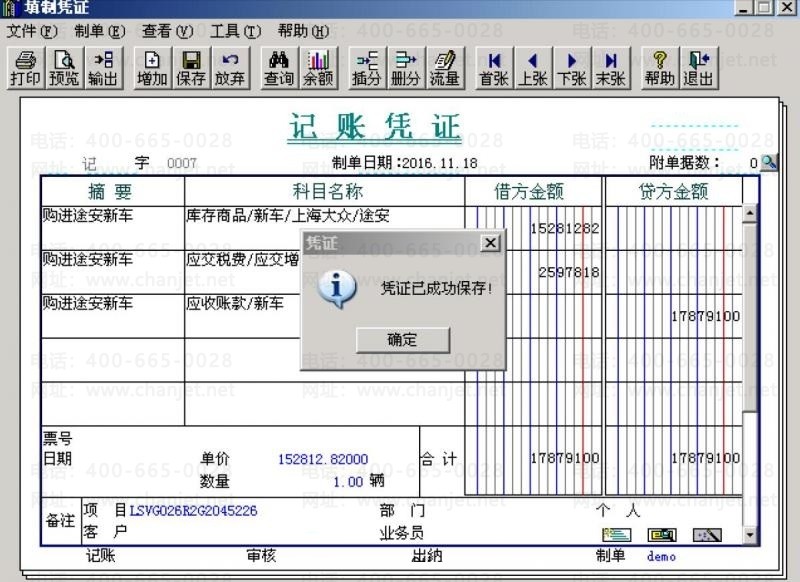The height and width of the screenshot is (582, 800).
Task: Click the third row's 贷方金额 cell 17879100
Action: click(673, 316)
